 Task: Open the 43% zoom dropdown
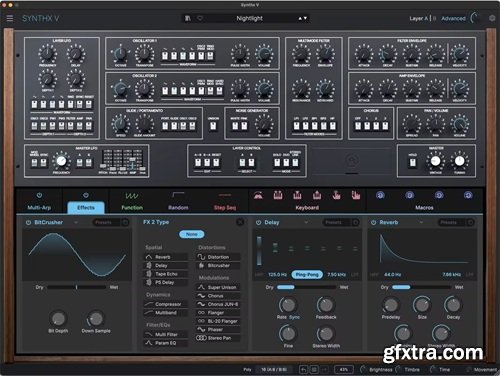[x=344, y=369]
